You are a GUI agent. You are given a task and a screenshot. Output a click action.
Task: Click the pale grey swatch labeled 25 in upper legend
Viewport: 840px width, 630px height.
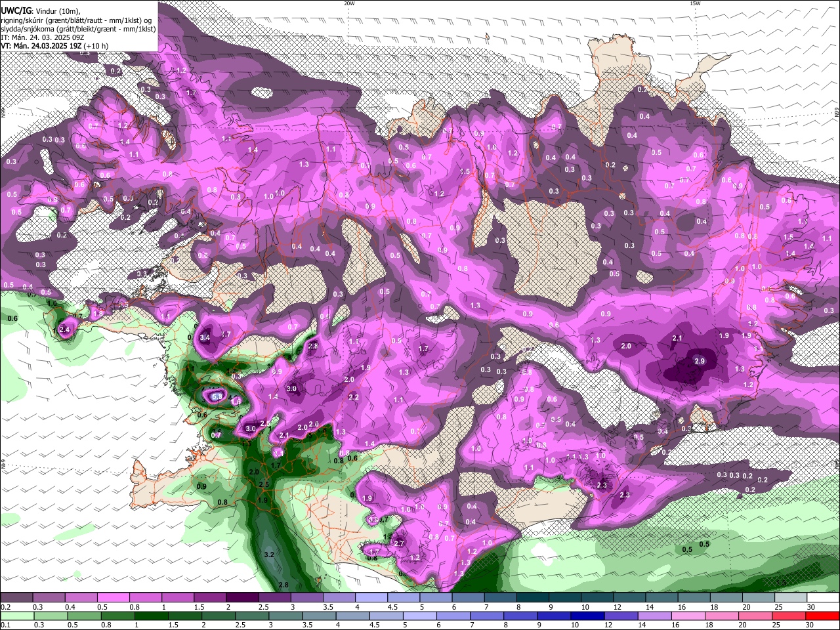tap(790, 598)
